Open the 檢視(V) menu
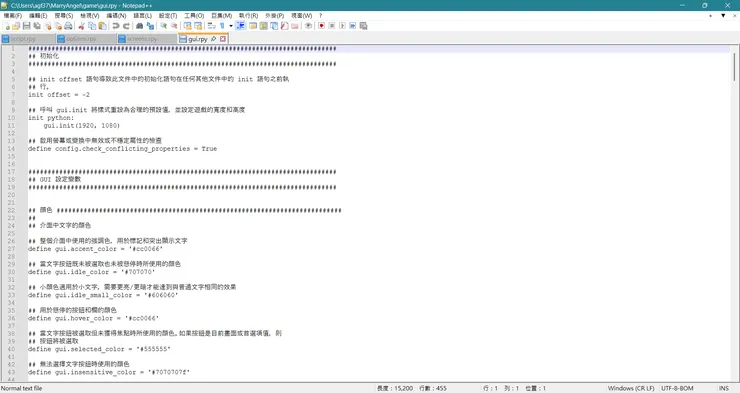Image resolution: width=740 pixels, height=393 pixels. click(90, 16)
